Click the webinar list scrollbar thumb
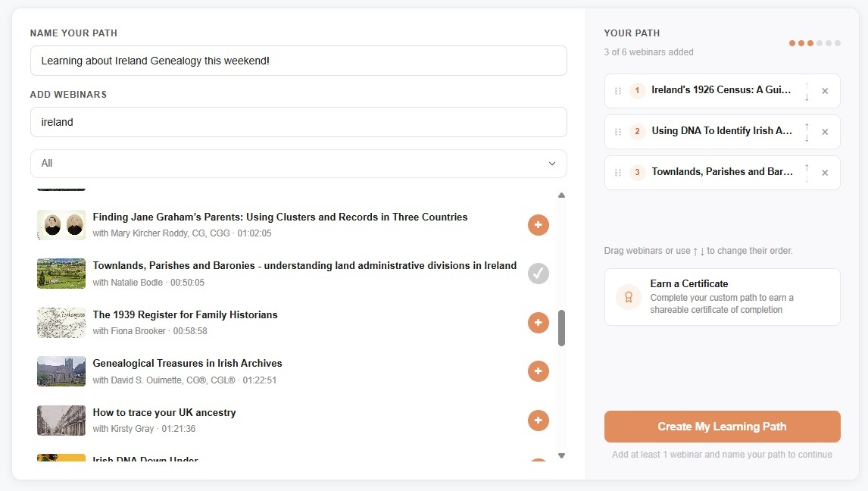868x491 pixels. coord(561,327)
